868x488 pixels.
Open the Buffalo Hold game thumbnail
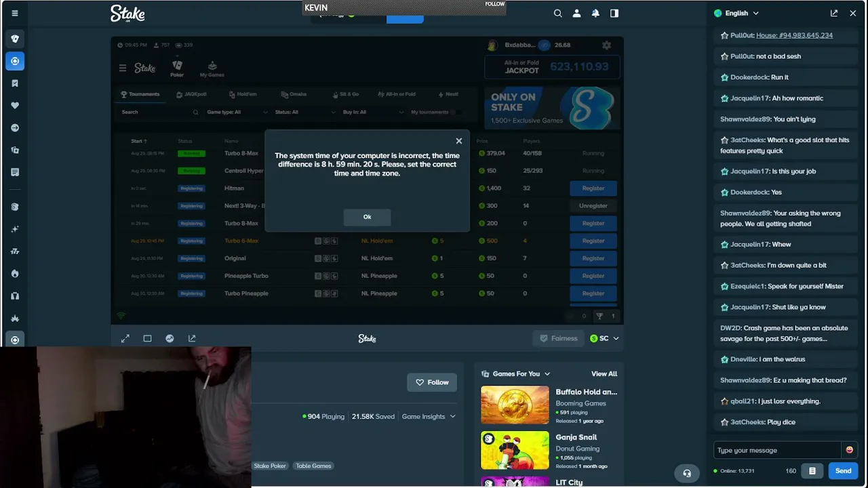pos(515,405)
